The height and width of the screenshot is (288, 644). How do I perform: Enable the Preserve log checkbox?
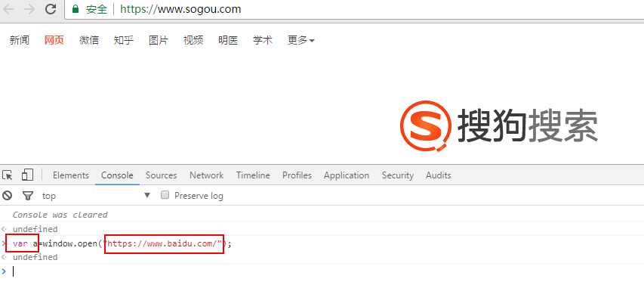click(x=165, y=195)
